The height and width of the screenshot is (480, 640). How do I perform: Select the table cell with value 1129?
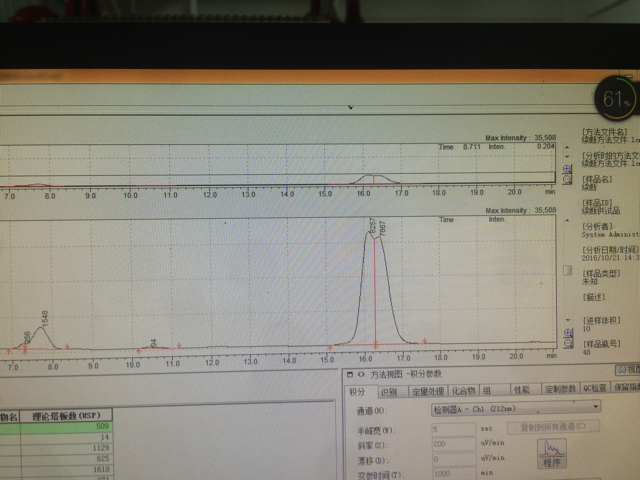(x=66, y=448)
